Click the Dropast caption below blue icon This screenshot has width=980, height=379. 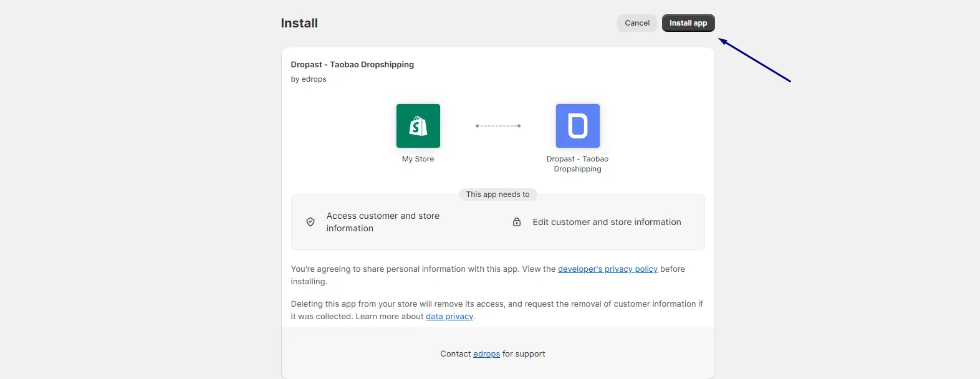[578, 164]
